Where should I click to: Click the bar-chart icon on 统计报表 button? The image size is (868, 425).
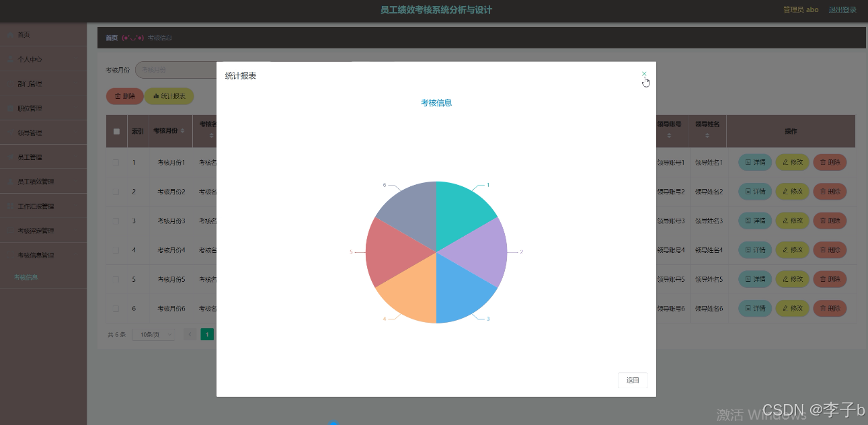click(x=157, y=96)
